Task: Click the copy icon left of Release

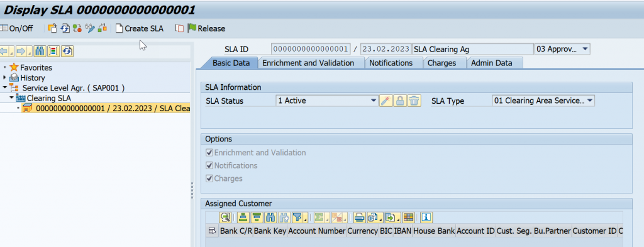Action: tap(179, 28)
